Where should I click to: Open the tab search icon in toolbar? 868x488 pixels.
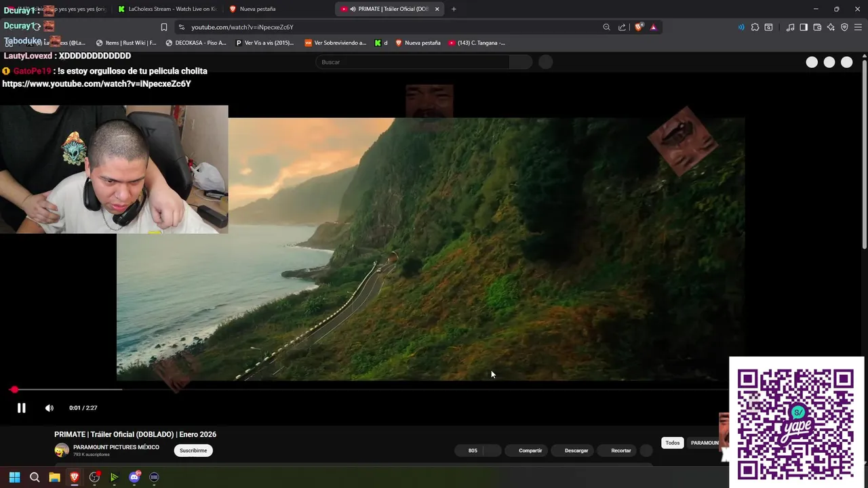pos(768,27)
